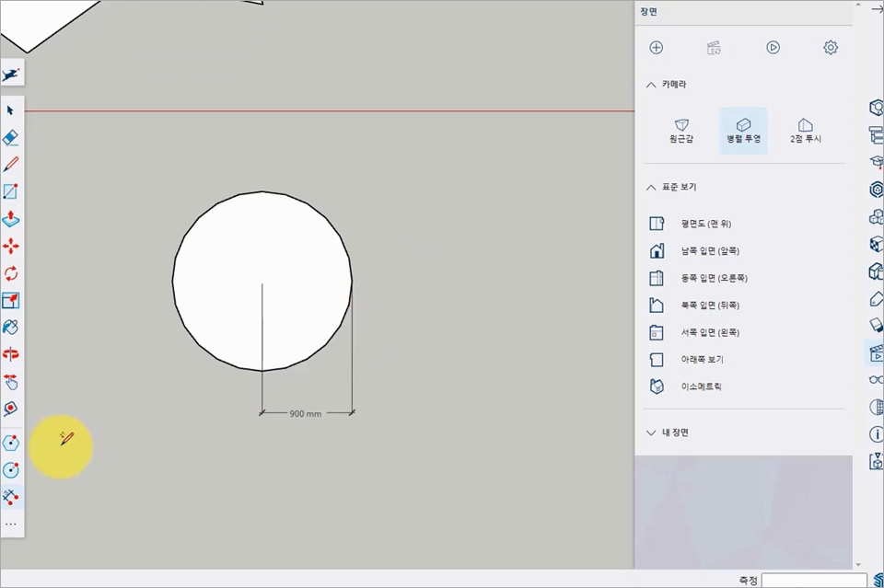Click the SketchUp logo in status bar
884x588 pixels.
878,580
